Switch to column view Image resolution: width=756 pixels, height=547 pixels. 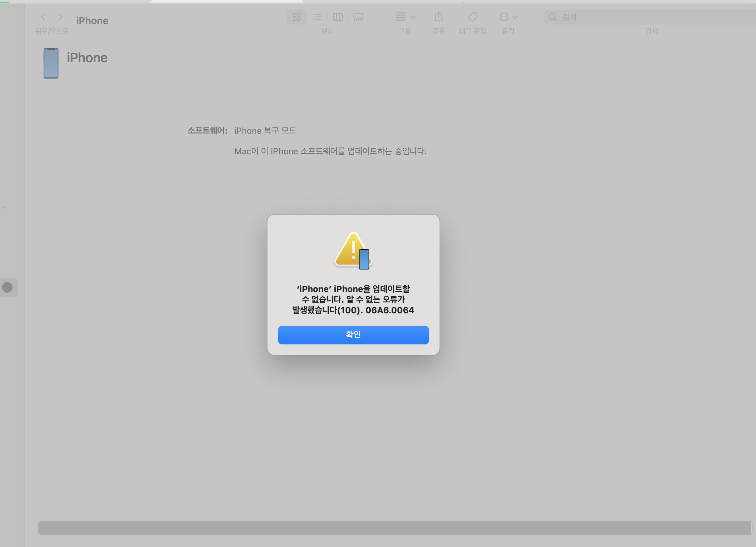tap(338, 17)
